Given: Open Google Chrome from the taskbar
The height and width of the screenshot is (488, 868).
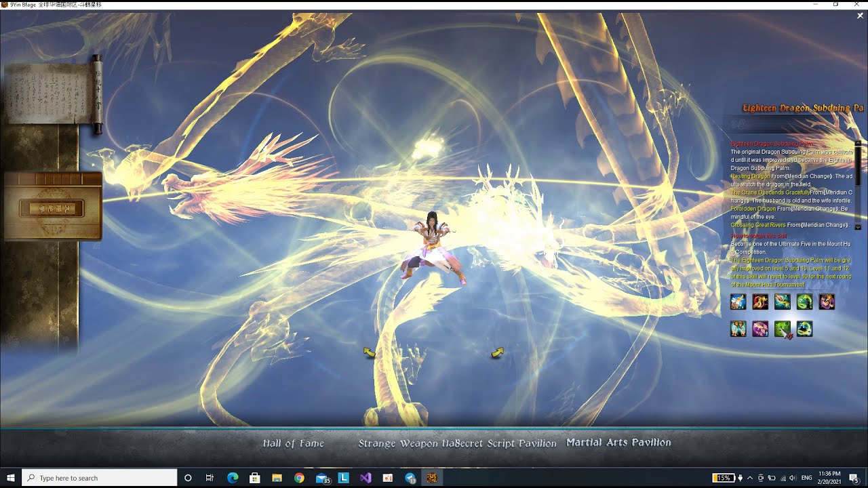Looking at the screenshot, I should pos(299,478).
